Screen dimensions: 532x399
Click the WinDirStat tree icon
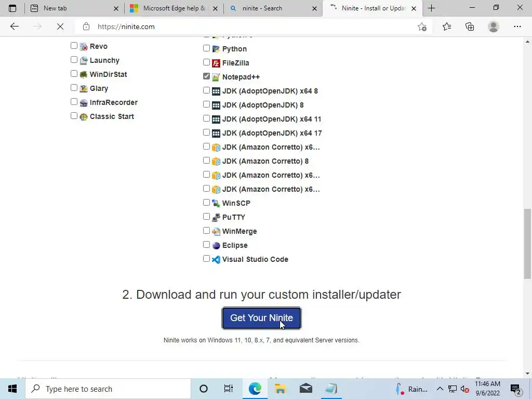click(x=84, y=75)
